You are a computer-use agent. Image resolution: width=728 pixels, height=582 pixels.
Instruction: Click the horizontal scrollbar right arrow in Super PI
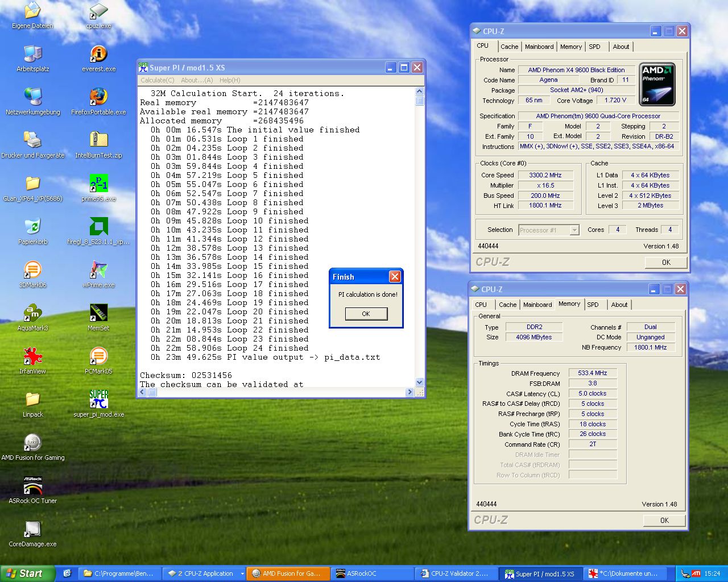[409, 392]
